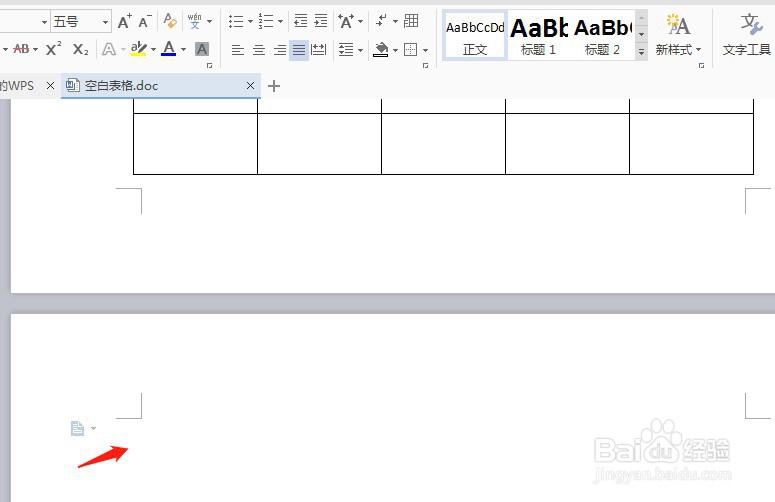775x502 pixels.
Task: Apply 正文 style
Action: click(475, 37)
